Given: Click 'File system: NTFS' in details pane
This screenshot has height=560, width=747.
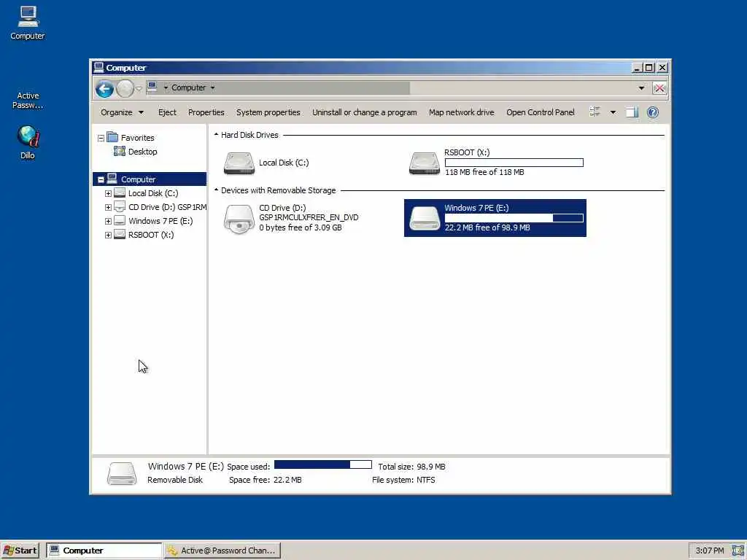Looking at the screenshot, I should coord(403,480).
